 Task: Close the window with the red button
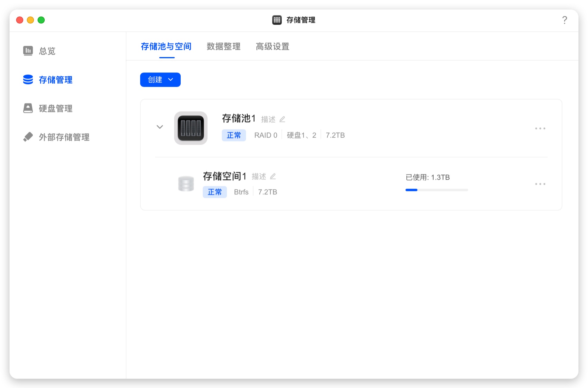[x=20, y=20]
